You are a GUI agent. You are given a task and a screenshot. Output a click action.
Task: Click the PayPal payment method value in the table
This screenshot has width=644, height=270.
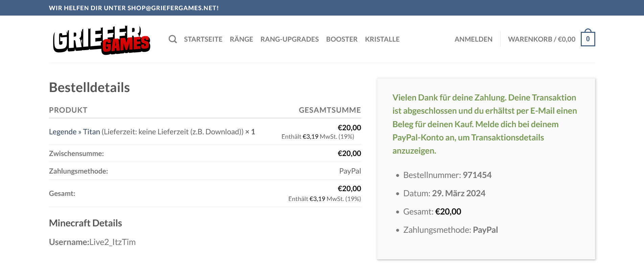tap(350, 171)
